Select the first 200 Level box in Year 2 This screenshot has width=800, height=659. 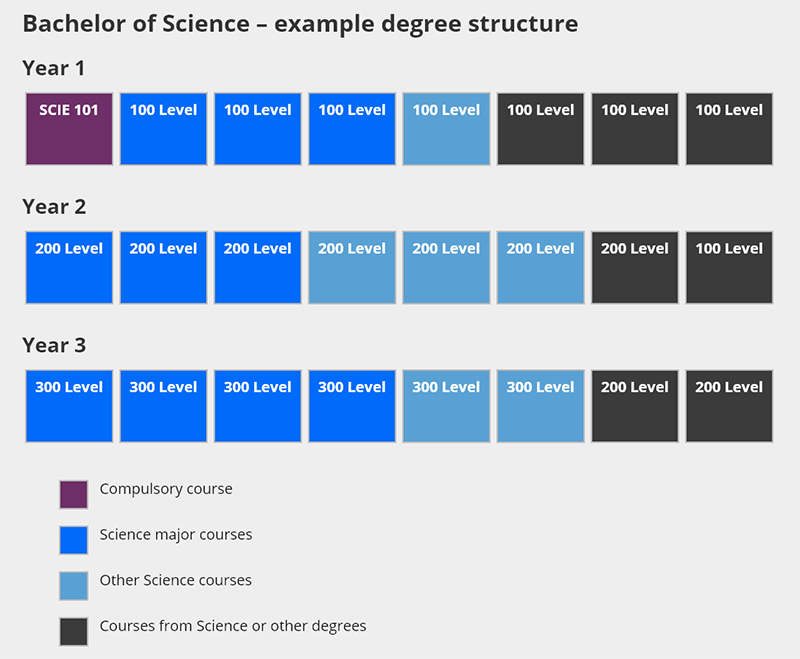coord(69,268)
